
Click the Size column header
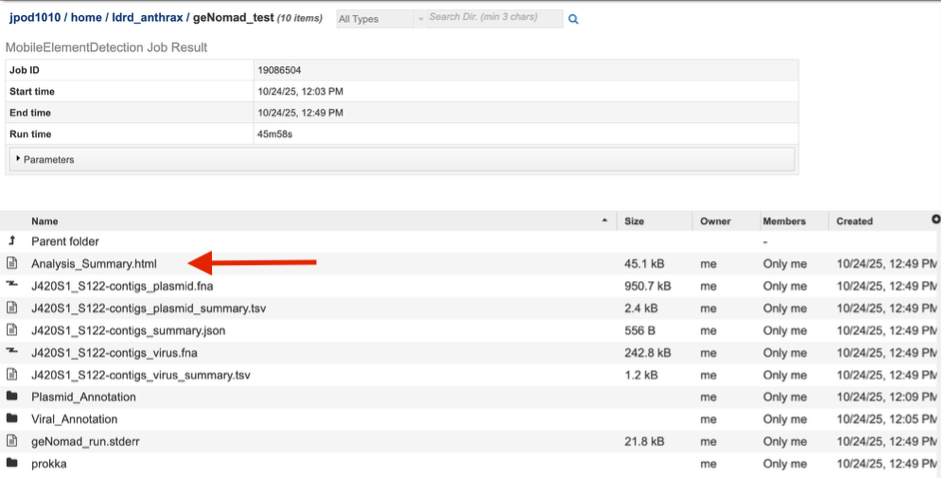635,221
